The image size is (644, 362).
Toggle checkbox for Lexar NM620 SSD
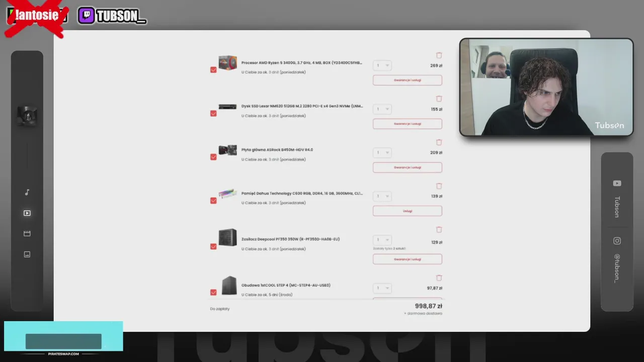point(213,114)
